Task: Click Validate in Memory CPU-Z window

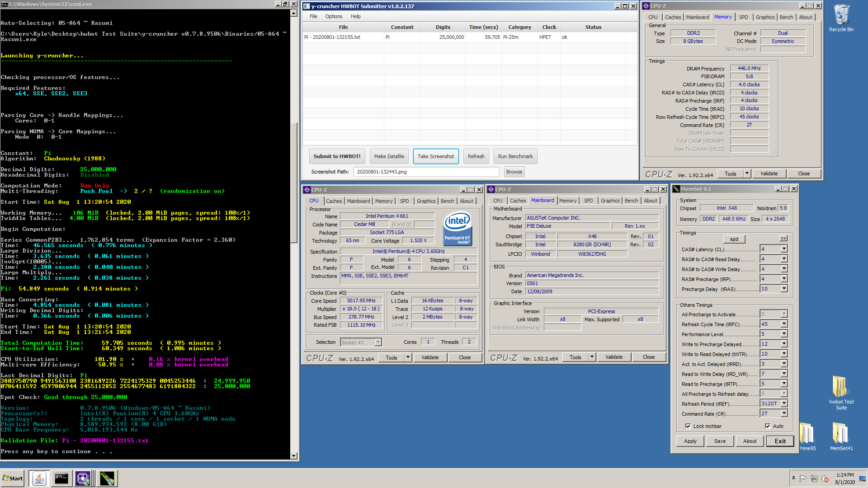Action: click(769, 174)
